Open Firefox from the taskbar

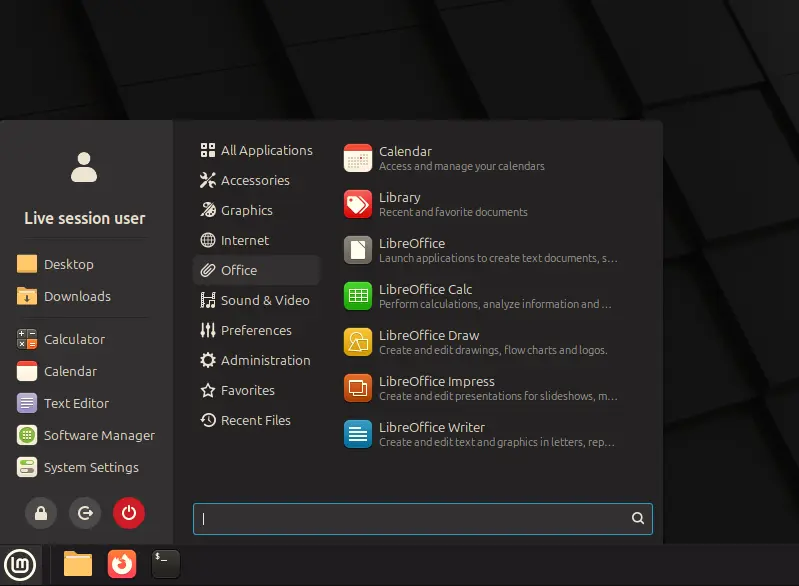coord(122,564)
